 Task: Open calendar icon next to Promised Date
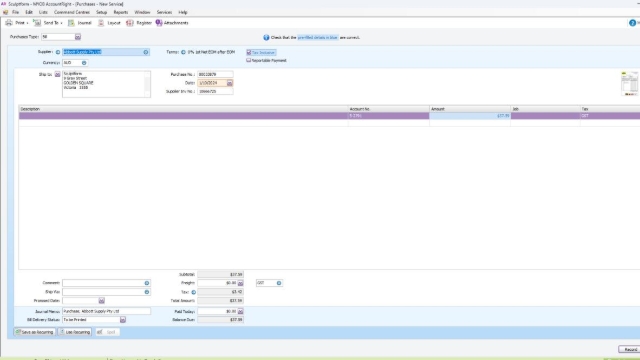pyautogui.click(x=102, y=301)
